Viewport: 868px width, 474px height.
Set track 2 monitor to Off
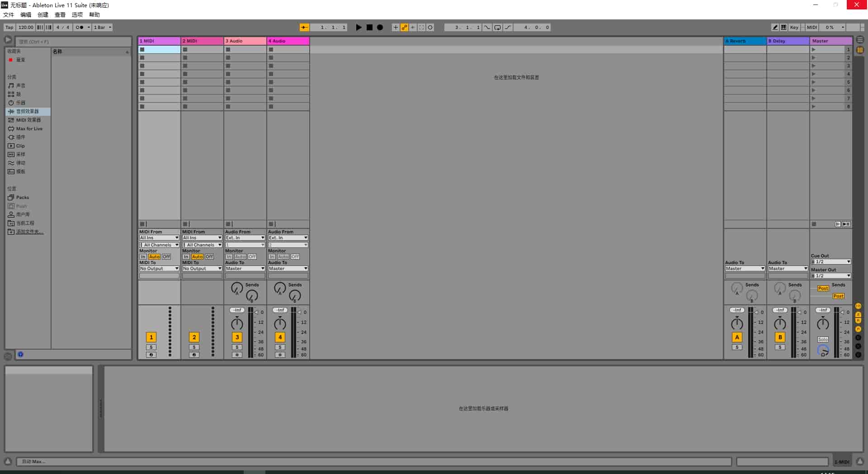[209, 257]
